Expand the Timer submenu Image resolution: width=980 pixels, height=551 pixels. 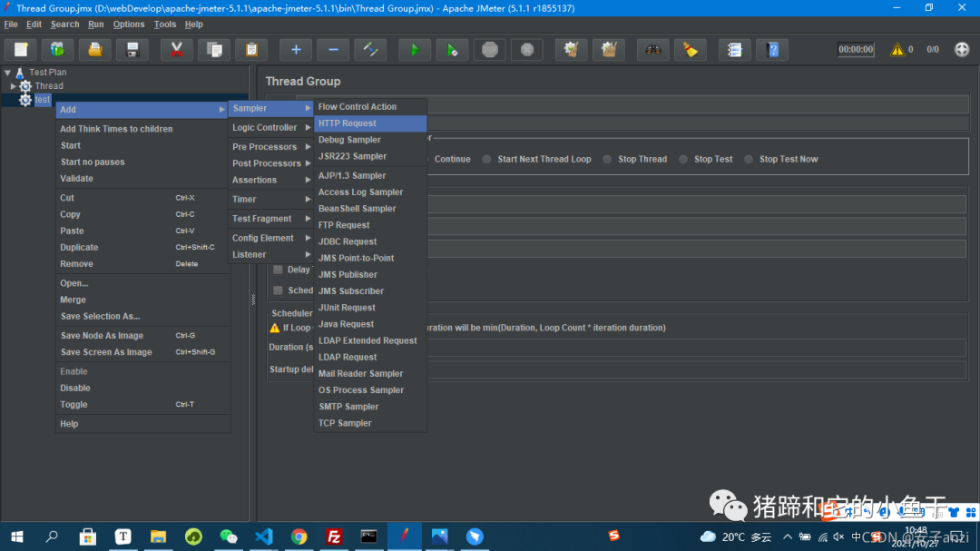pos(270,200)
